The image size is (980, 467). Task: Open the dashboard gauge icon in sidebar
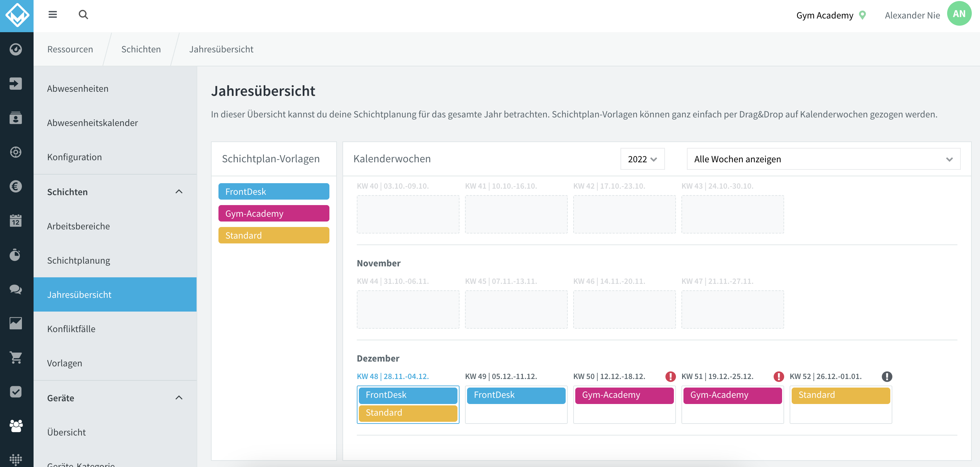click(16, 49)
